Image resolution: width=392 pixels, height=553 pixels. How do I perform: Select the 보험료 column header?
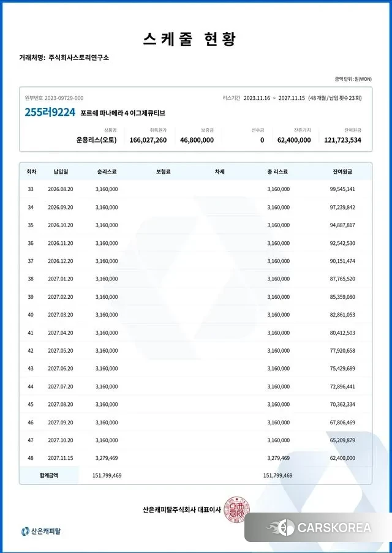pyautogui.click(x=163, y=171)
